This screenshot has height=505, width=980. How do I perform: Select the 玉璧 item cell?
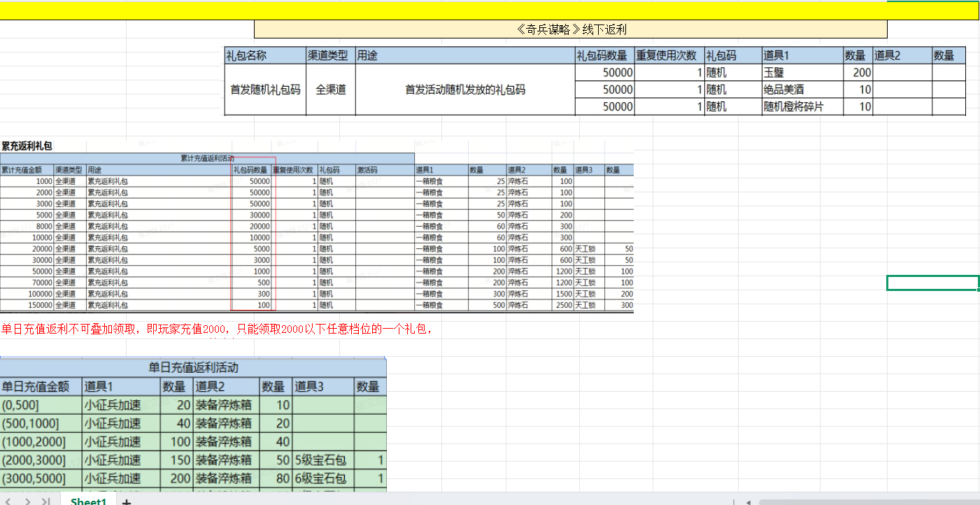pyautogui.click(x=802, y=72)
